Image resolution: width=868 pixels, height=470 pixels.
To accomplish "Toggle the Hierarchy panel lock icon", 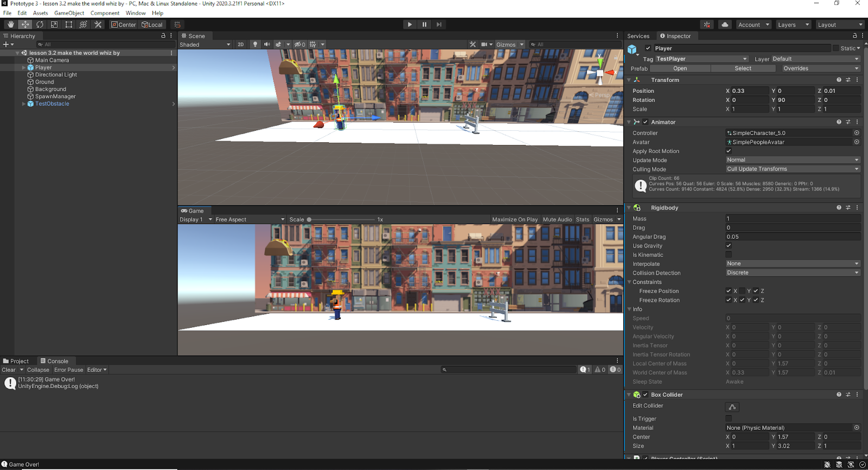I will (163, 36).
